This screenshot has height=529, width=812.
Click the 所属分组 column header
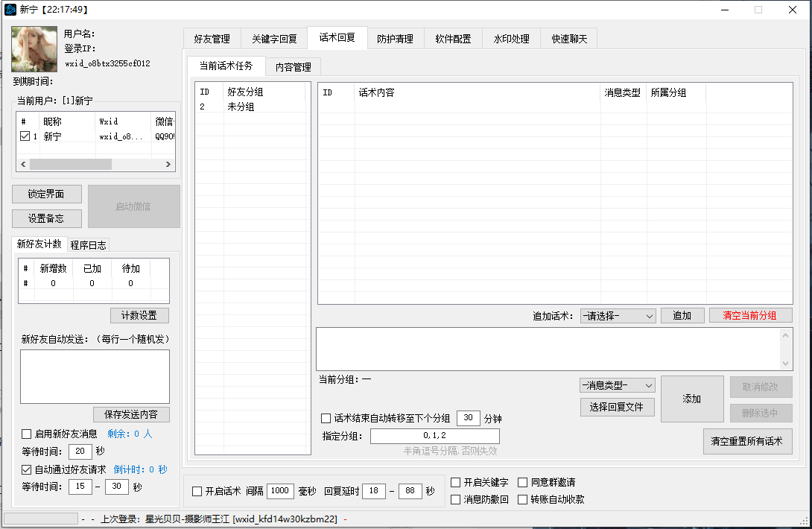point(676,92)
